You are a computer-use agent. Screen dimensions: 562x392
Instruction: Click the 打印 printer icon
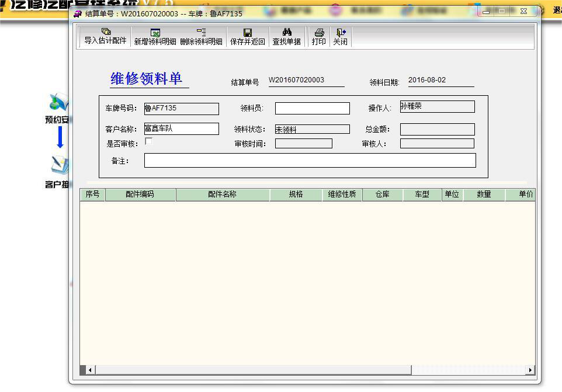(x=318, y=37)
